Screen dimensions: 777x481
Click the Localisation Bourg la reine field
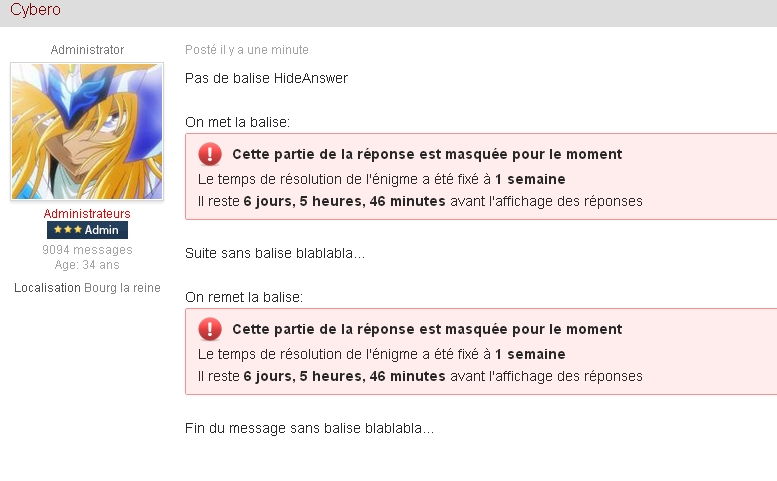coord(87,288)
